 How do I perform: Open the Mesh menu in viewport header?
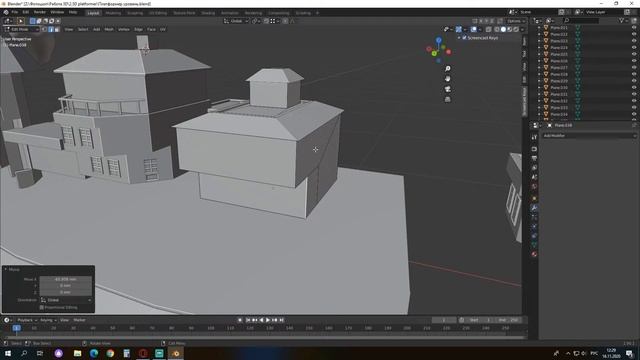pos(109,29)
